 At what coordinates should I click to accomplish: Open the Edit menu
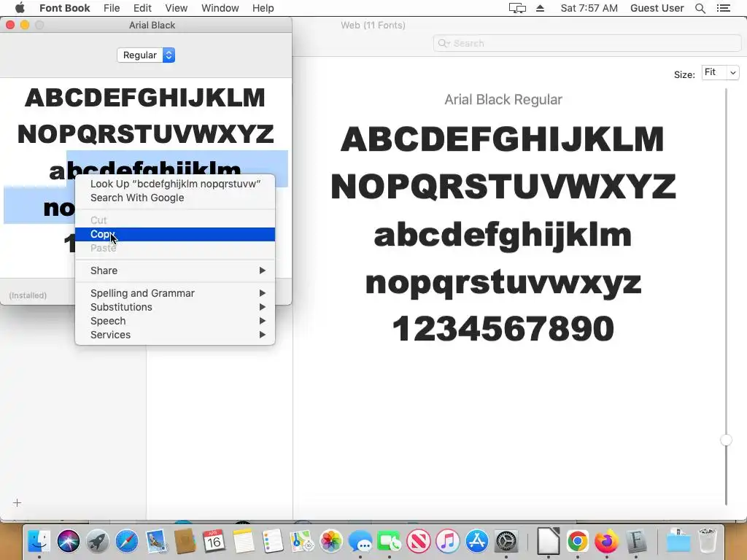pyautogui.click(x=142, y=8)
